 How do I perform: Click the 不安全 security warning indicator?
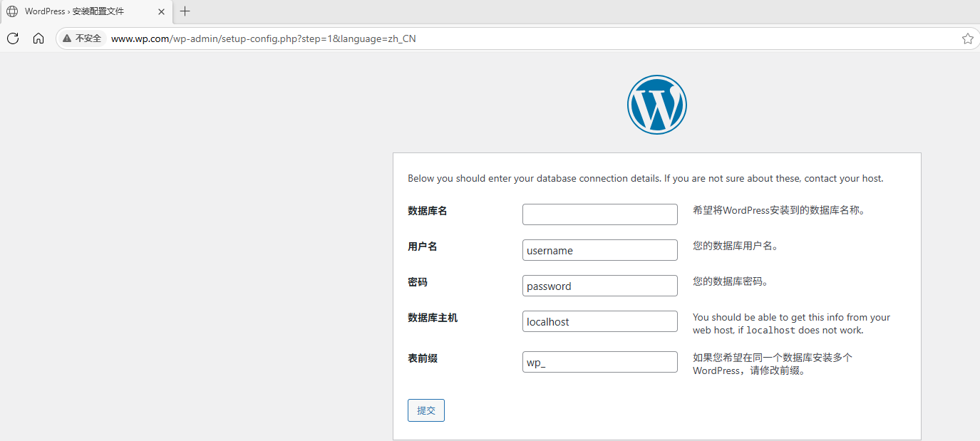coord(82,38)
